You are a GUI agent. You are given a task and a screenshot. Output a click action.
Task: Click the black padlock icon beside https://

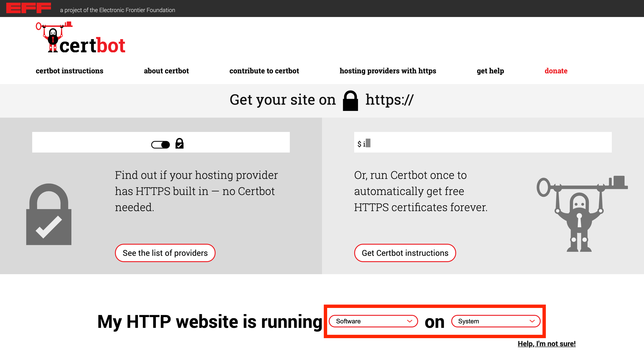tap(350, 100)
